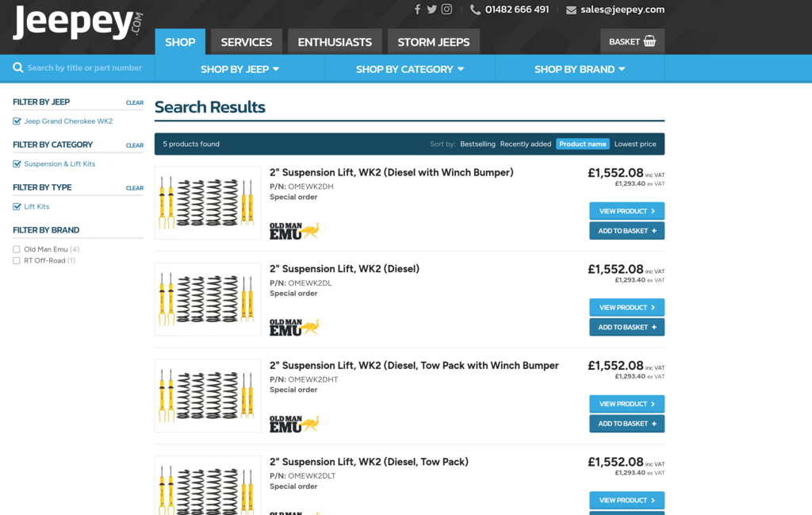Expand the Shop By Jeep dropdown
The image size is (812, 515).
239,69
